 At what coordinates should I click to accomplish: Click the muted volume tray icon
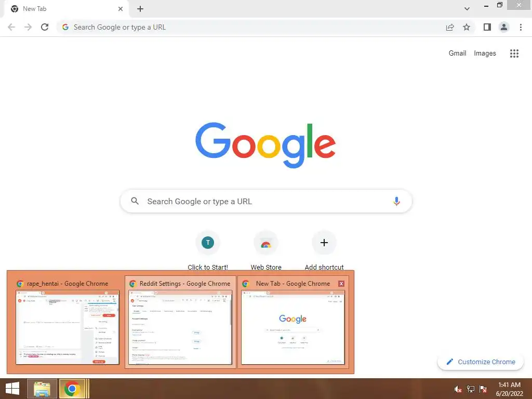pos(458,389)
